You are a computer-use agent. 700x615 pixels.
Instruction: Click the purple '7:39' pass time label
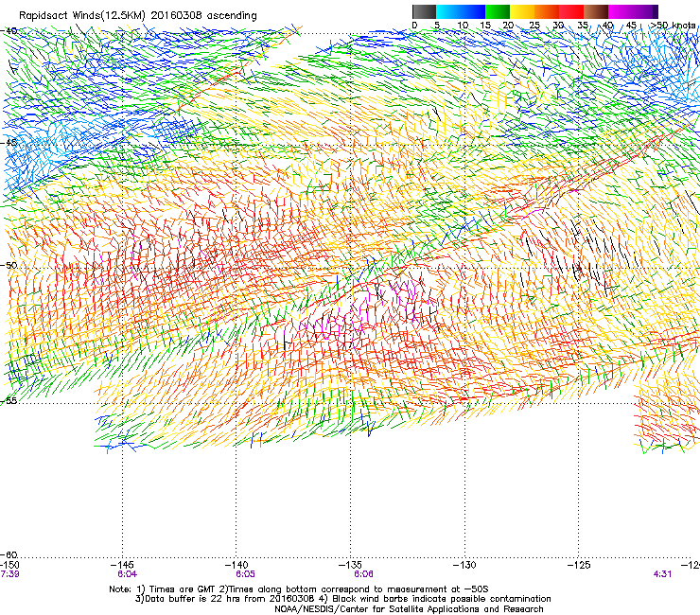point(9,574)
